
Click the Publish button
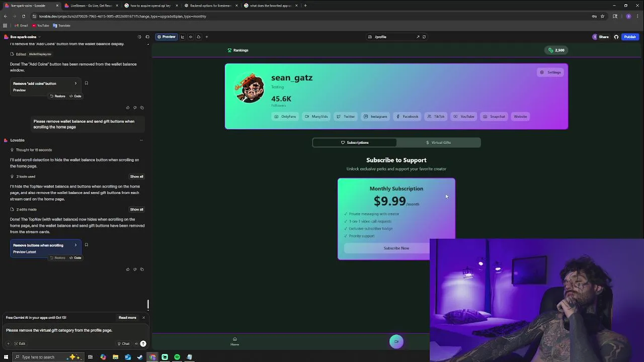pyautogui.click(x=630, y=37)
